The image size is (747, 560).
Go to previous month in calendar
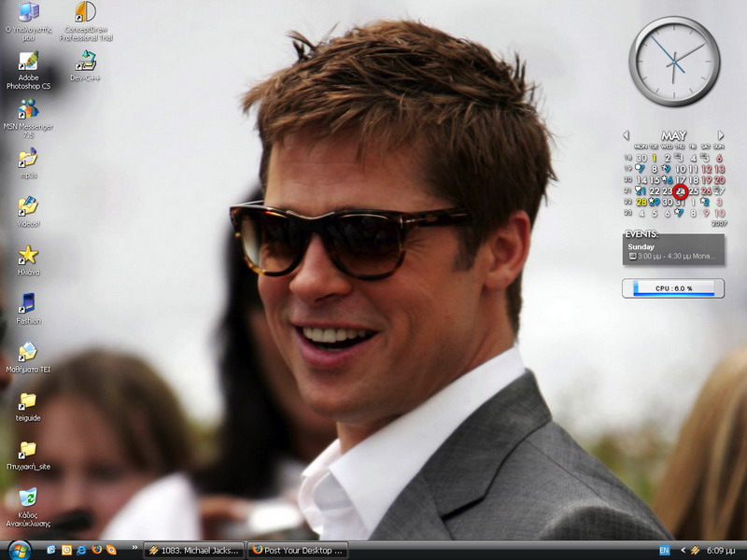626,135
